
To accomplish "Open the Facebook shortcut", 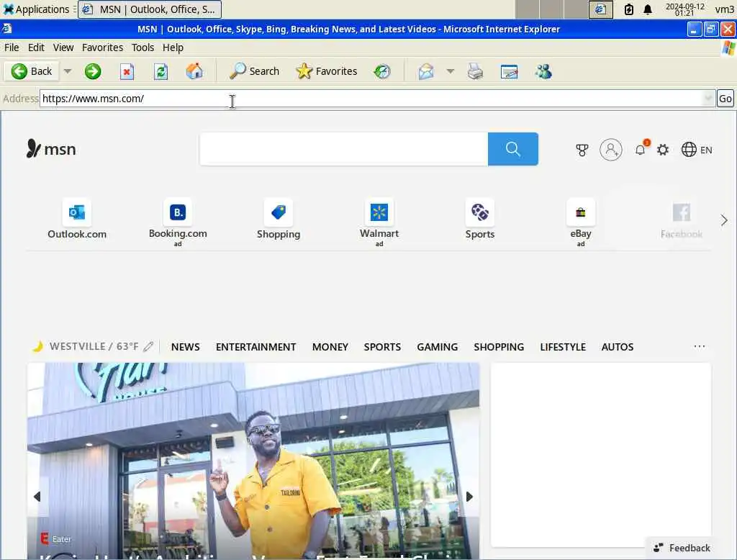I will [x=682, y=220].
